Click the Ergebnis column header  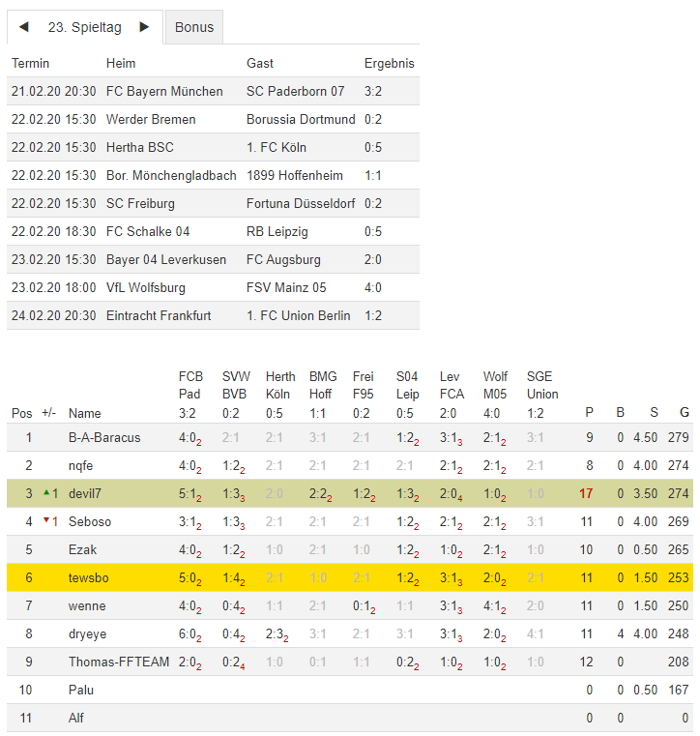point(389,63)
